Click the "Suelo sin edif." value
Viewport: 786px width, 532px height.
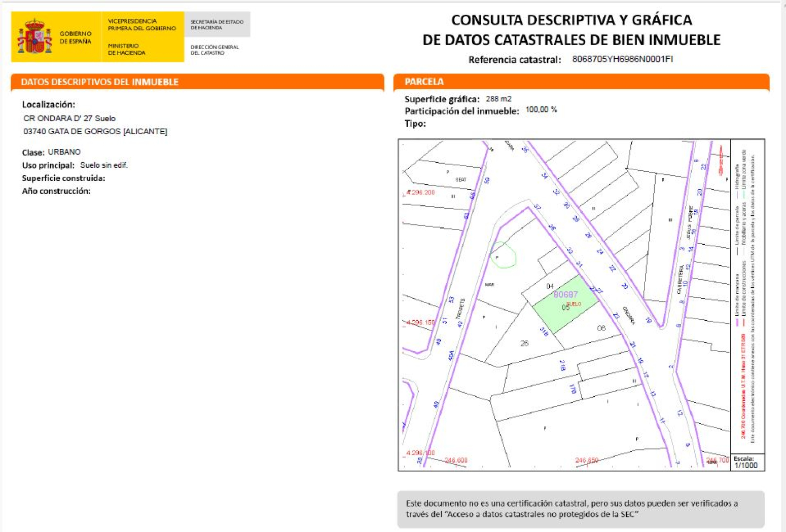pos(104,165)
